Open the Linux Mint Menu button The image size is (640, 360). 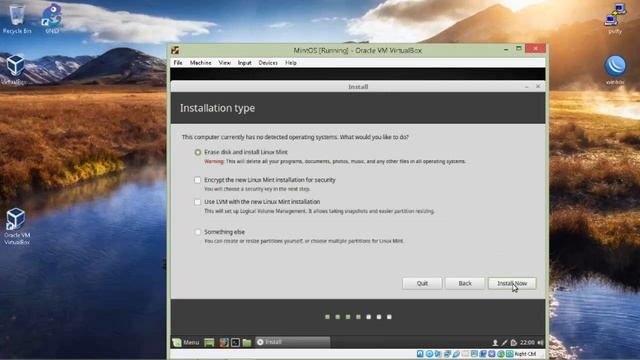pos(186,342)
